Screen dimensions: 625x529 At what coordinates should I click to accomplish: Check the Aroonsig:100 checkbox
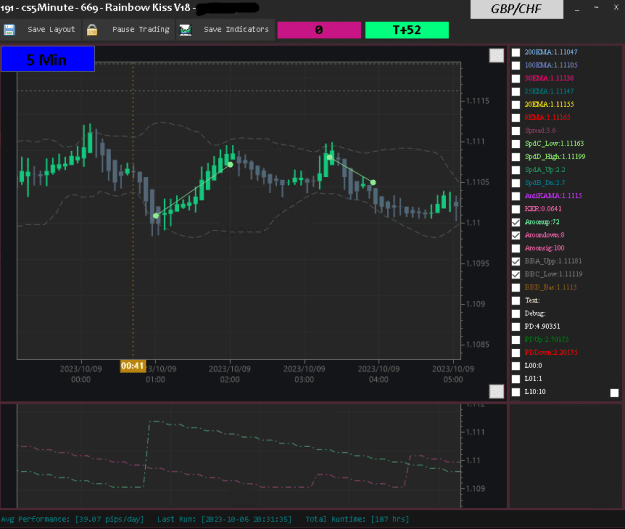pyautogui.click(x=516, y=248)
